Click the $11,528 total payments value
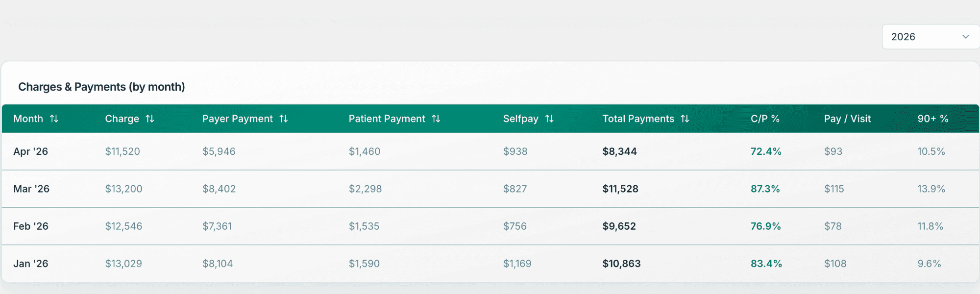This screenshot has width=980, height=294. pos(620,189)
